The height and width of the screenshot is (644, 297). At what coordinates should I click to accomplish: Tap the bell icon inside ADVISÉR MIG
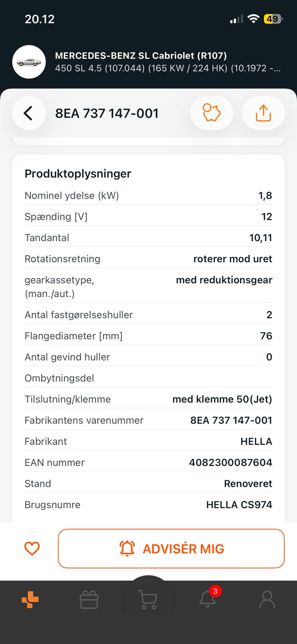pos(127,548)
